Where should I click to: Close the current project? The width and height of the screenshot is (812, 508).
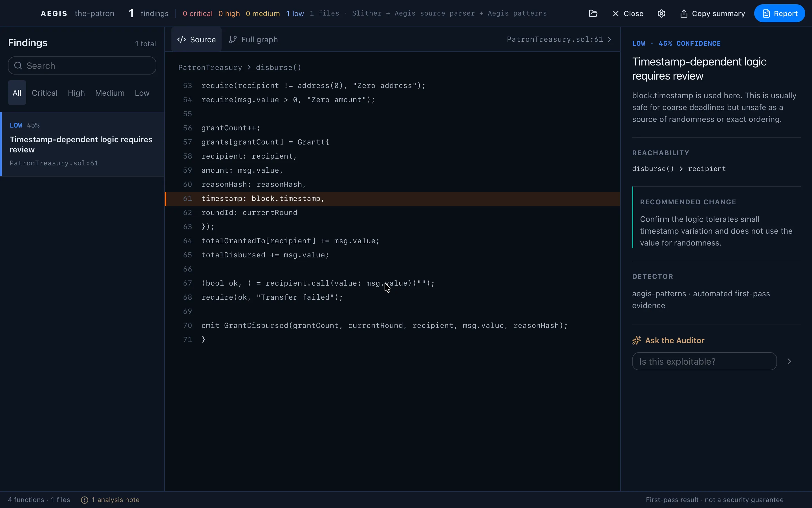click(x=628, y=14)
